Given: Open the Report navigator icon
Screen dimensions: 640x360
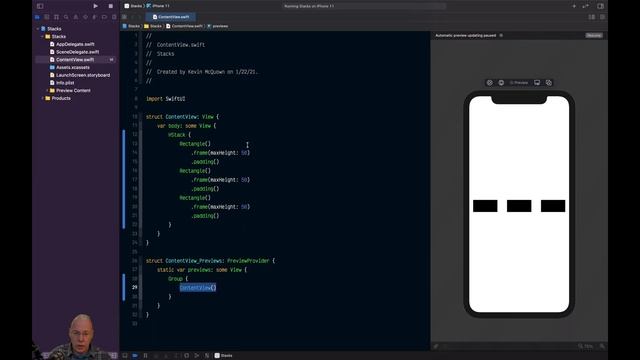Looking at the screenshot, I should tap(114, 17).
